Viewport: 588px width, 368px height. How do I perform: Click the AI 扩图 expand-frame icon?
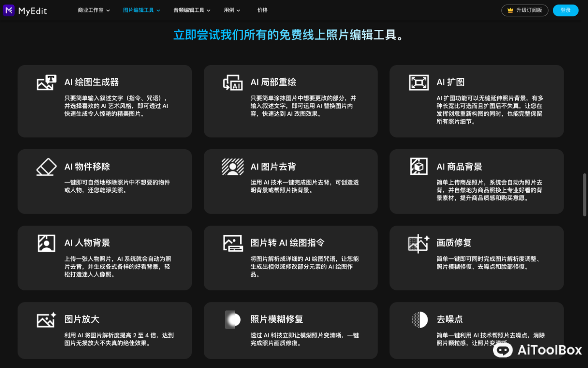coord(419,82)
